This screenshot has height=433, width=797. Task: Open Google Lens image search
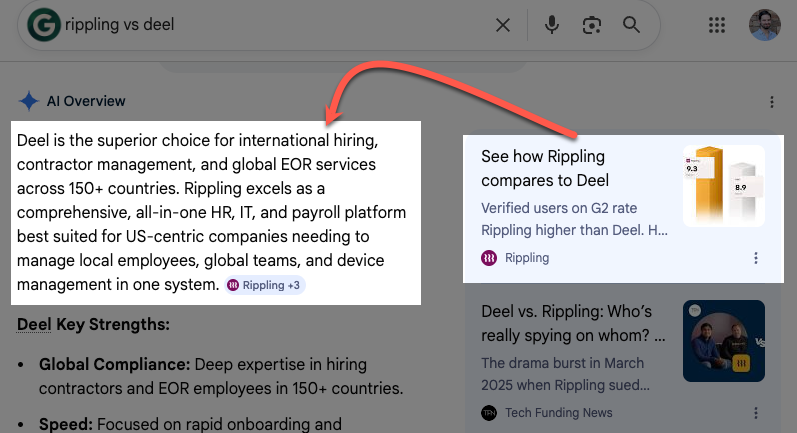[592, 25]
